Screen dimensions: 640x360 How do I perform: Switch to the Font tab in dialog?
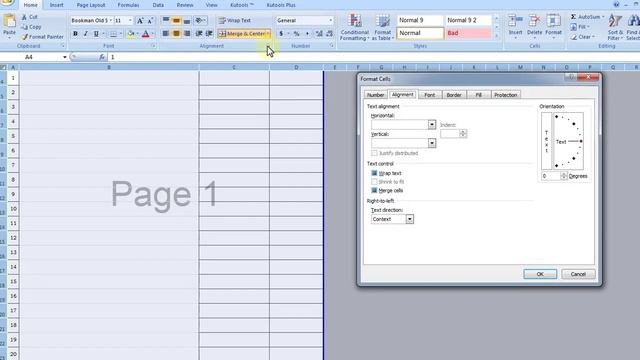tap(429, 95)
